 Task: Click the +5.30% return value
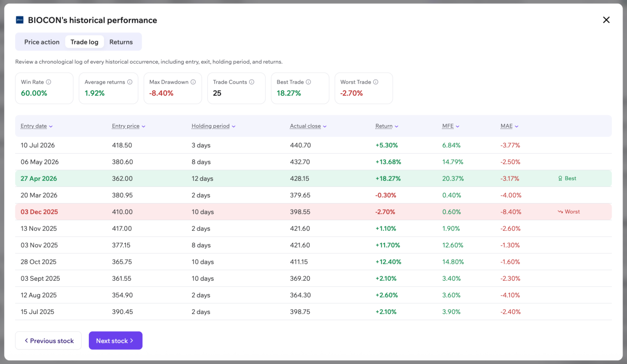coord(387,145)
